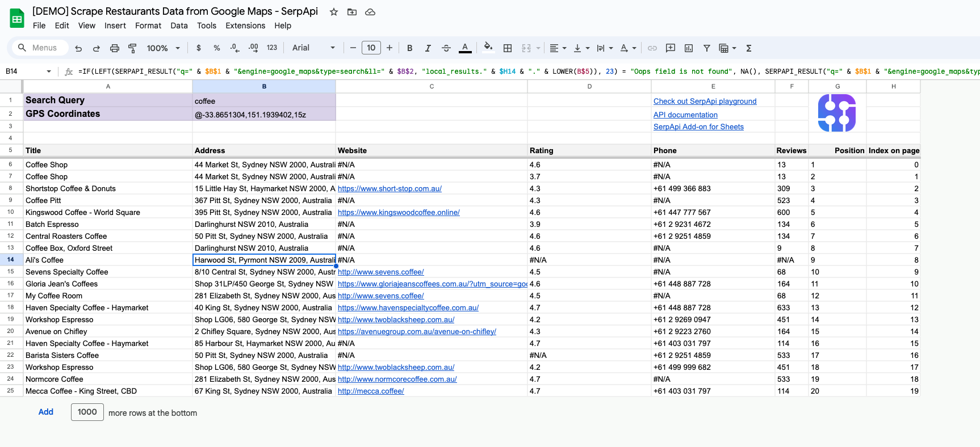Click the Undo icon in toolbar

pyautogui.click(x=78, y=48)
